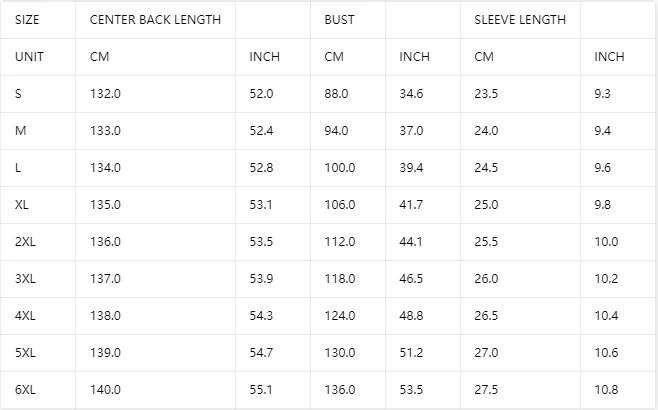Click the UNIT row label
Image resolution: width=658 pixels, height=410 pixels.
[29, 57]
